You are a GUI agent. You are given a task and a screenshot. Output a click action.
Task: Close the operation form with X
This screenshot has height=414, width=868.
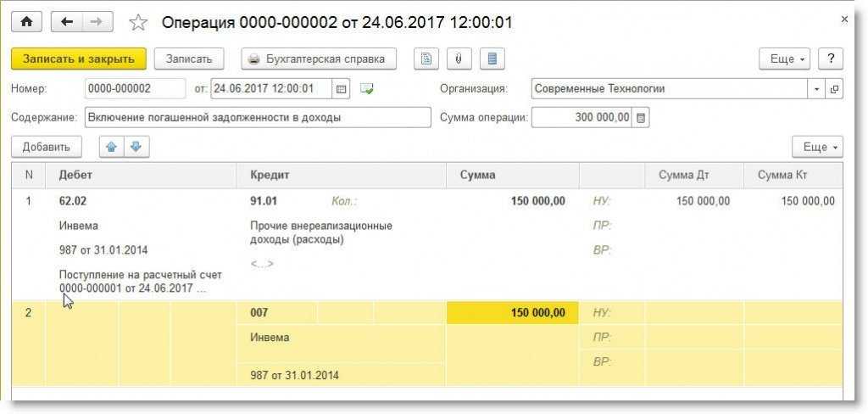(844, 20)
